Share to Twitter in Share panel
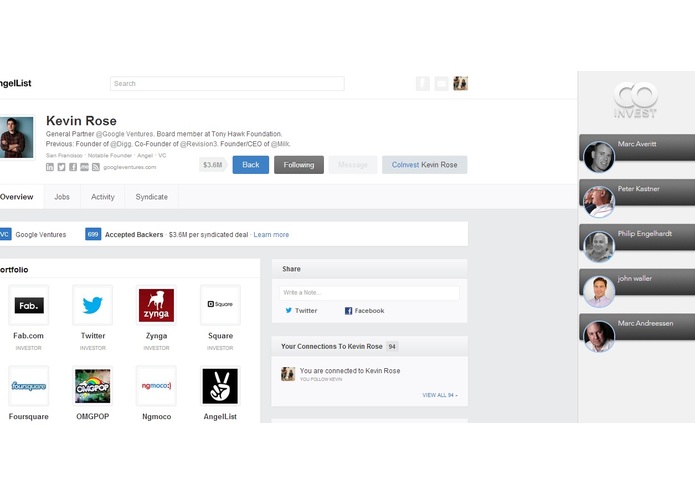The width and height of the screenshot is (695, 494). click(x=301, y=311)
